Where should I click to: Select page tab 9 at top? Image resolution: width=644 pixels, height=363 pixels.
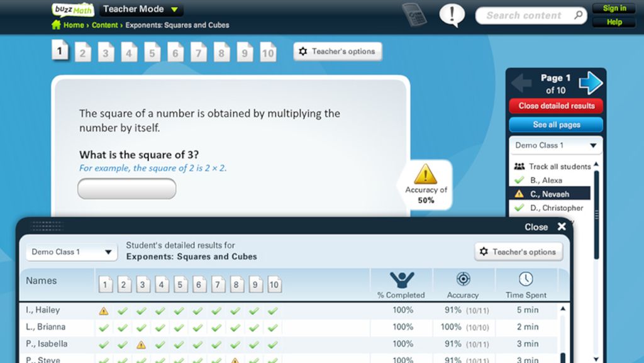pos(245,52)
